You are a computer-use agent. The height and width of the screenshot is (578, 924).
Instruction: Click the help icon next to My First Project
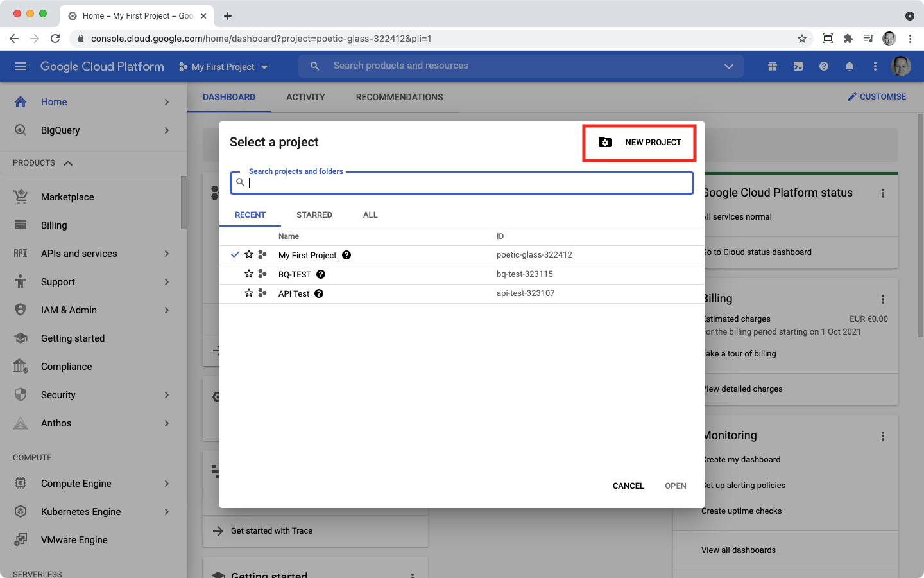click(346, 255)
